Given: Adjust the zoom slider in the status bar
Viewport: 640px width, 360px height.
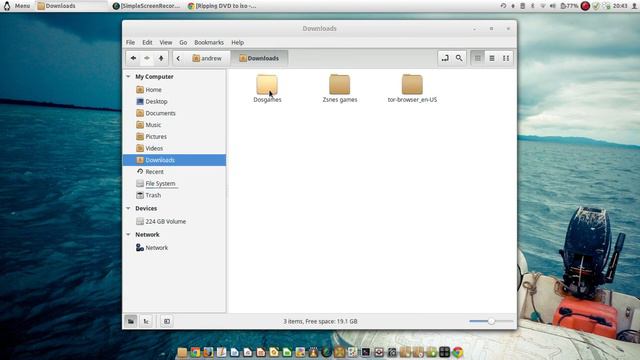Looking at the screenshot, I should click(x=491, y=322).
